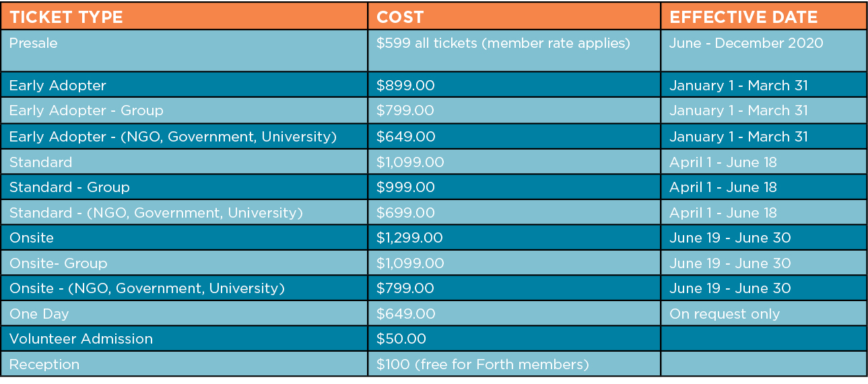The height and width of the screenshot is (384, 868).
Task: Click the $1,099.00 Standard ticket price
Action: pyautogui.click(x=410, y=162)
